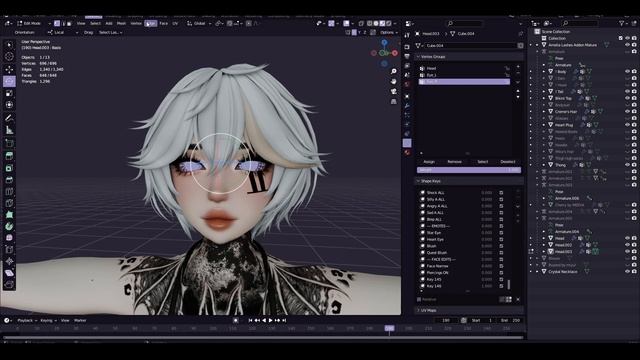Open the Global transform orientation dropdown
Screen dimensions: 640x360
click(x=199, y=23)
